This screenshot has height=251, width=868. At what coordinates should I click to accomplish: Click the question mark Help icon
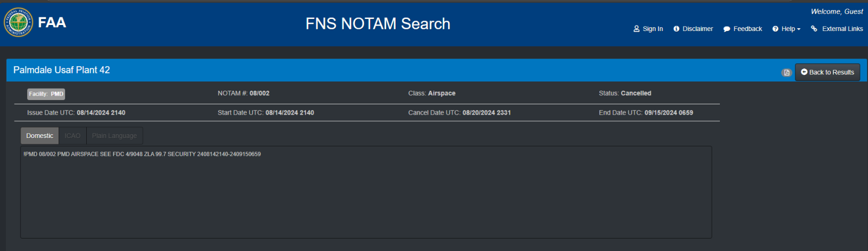click(775, 29)
